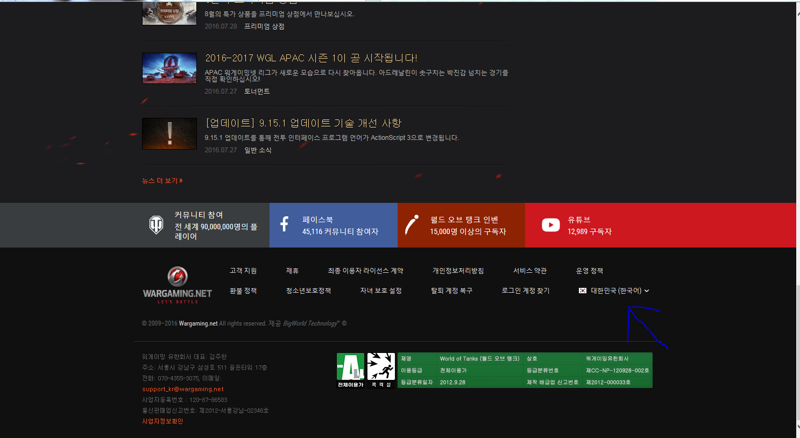
Task: Open the 9.15.1 update news thumbnail
Action: [169, 134]
